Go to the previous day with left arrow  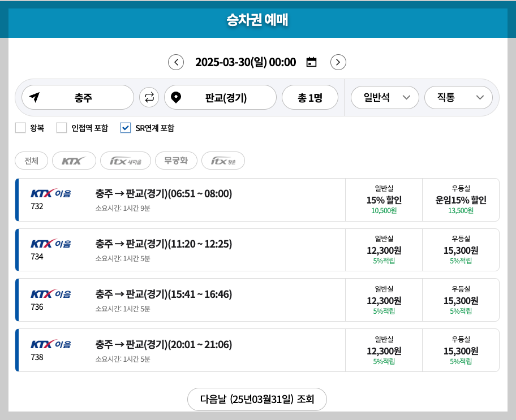(176, 62)
